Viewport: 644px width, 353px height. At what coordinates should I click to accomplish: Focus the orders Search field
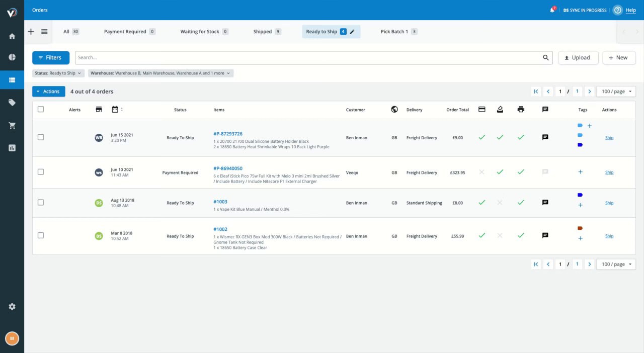[x=308, y=58]
